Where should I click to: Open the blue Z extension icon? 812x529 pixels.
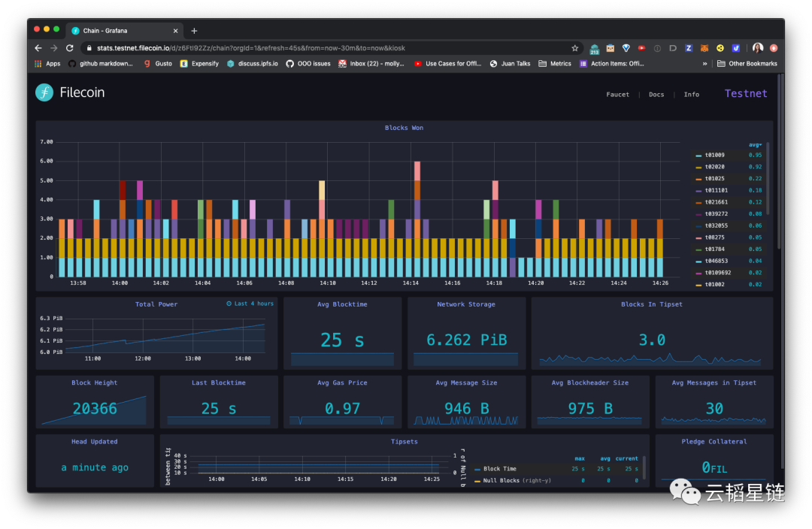click(689, 48)
